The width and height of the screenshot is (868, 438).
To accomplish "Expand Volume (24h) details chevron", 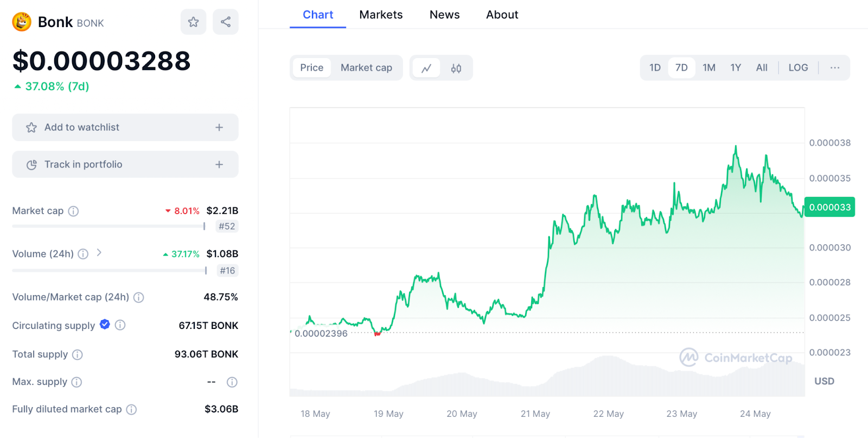I will [99, 252].
